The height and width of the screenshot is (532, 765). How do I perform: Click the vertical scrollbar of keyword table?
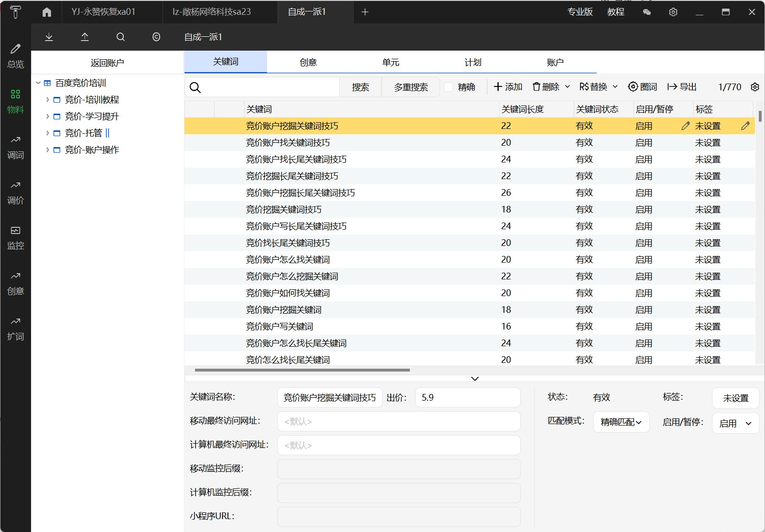point(760,116)
